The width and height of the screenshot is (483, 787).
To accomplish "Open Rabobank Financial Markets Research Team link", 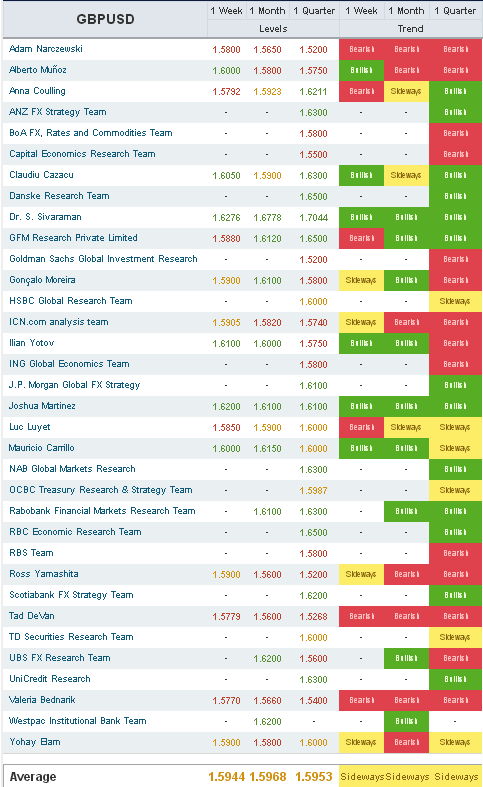I will coord(102,511).
